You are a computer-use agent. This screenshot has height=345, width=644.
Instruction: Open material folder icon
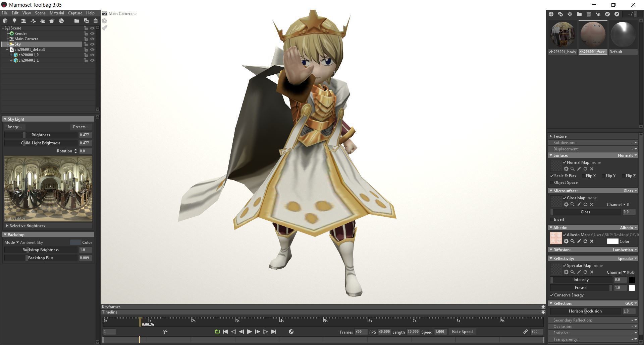point(579,14)
